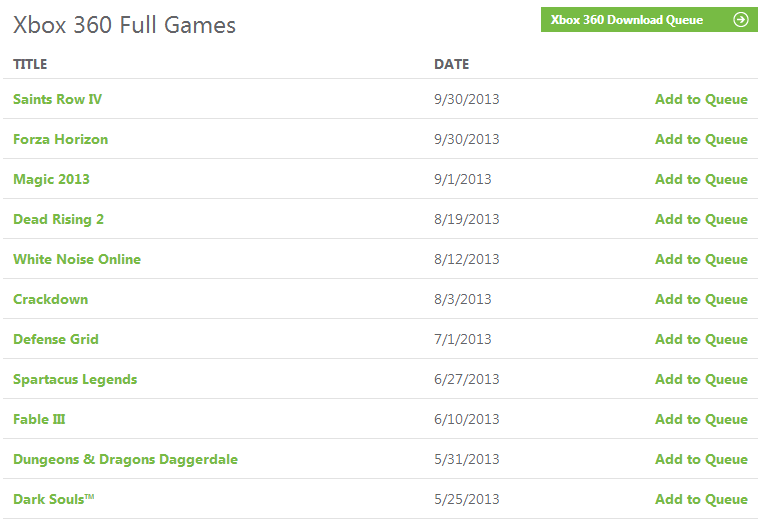Add Dead Rising 2 to queue
Screen dimensions: 763x524
[701, 219]
